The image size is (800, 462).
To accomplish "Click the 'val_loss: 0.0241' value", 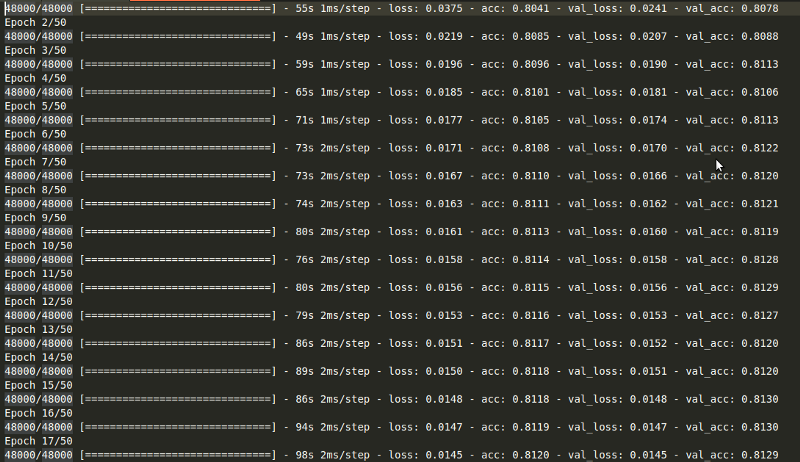I will pyautogui.click(x=617, y=9).
